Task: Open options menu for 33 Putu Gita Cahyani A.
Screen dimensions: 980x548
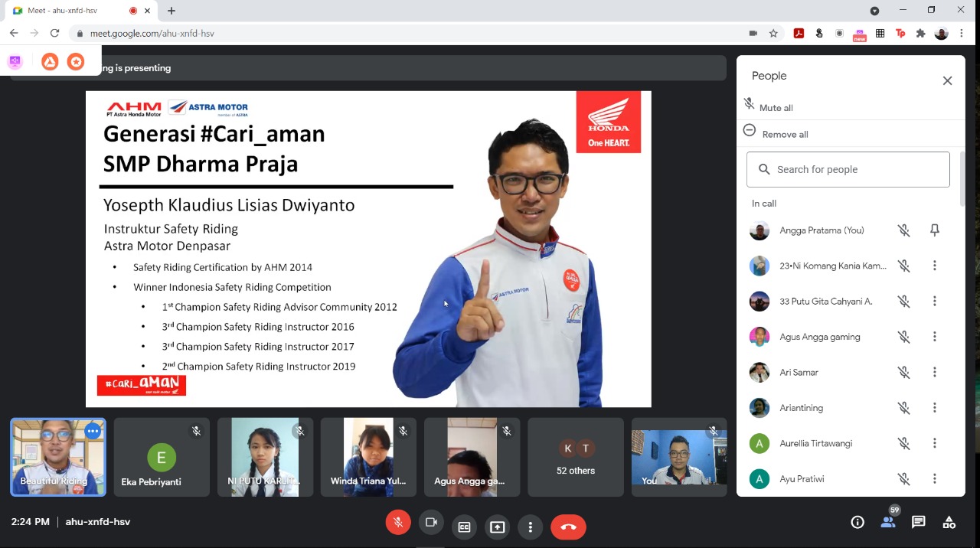Action: pyautogui.click(x=935, y=302)
